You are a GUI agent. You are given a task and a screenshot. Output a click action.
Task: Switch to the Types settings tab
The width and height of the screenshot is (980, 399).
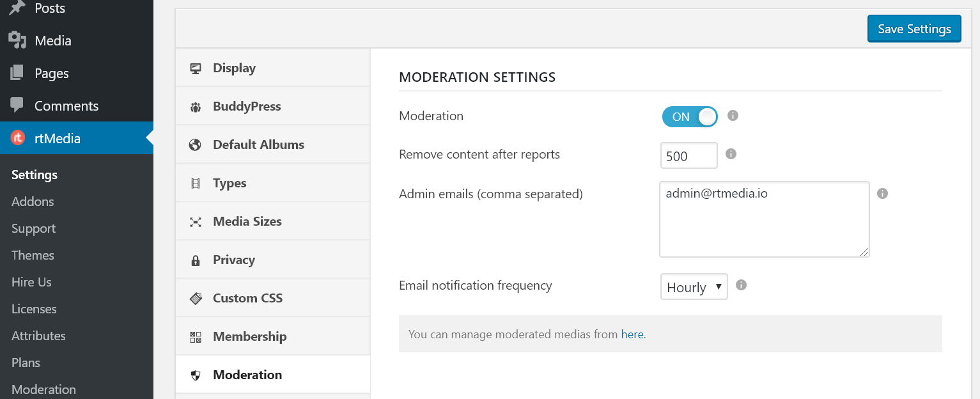click(230, 182)
